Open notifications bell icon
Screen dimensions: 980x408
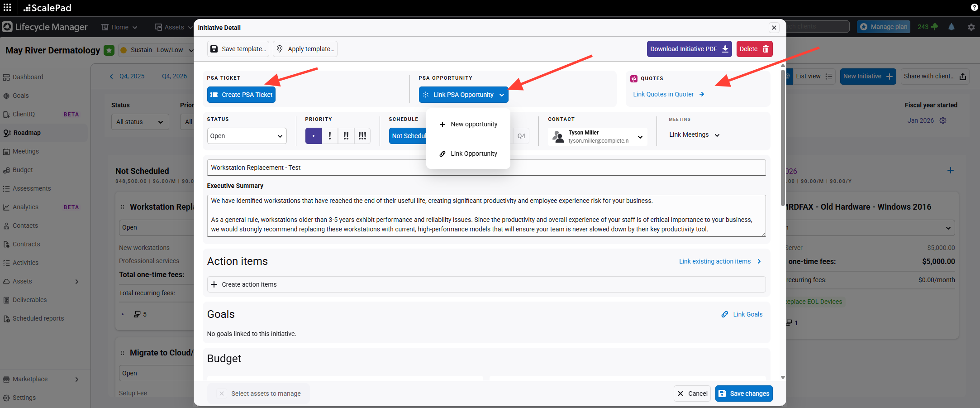coord(951,27)
